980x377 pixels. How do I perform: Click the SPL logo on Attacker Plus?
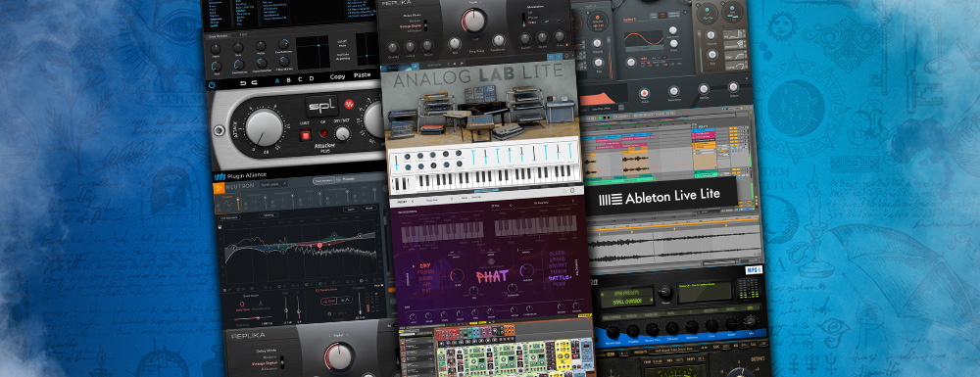[x=321, y=106]
